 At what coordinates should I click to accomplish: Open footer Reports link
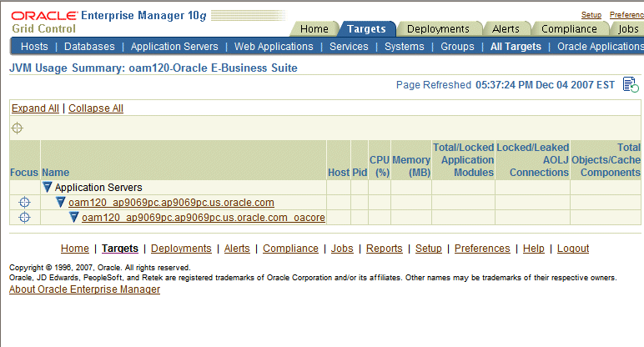click(x=384, y=249)
